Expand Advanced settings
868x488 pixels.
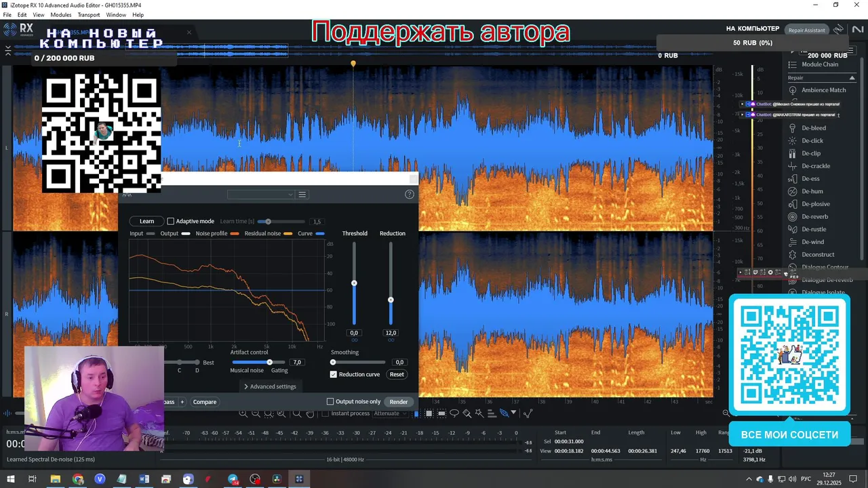pyautogui.click(x=270, y=386)
